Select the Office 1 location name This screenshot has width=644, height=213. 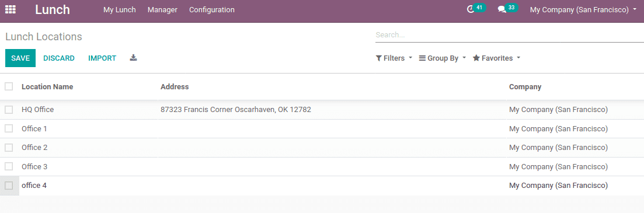[x=34, y=129]
